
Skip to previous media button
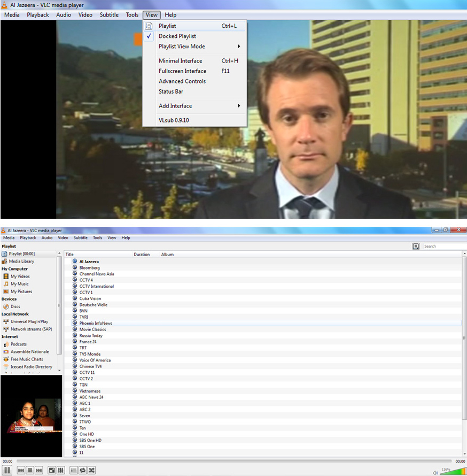tap(21, 470)
